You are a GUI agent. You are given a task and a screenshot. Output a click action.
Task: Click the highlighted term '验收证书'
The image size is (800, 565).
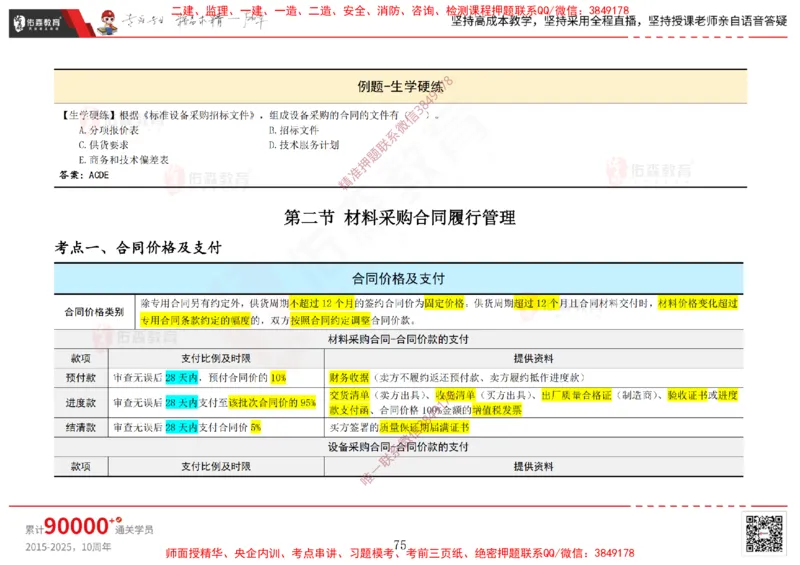[x=687, y=396]
